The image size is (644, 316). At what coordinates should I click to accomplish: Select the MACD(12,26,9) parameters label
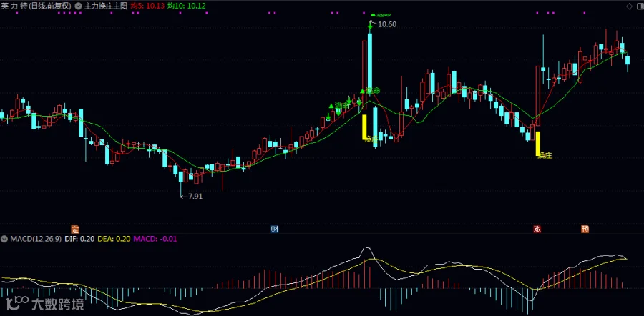click(36, 239)
